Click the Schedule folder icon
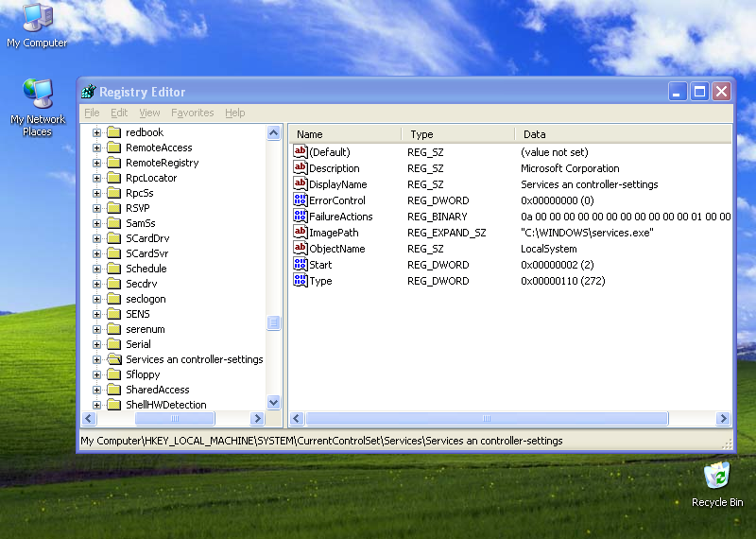This screenshot has width=756, height=539. click(x=113, y=269)
